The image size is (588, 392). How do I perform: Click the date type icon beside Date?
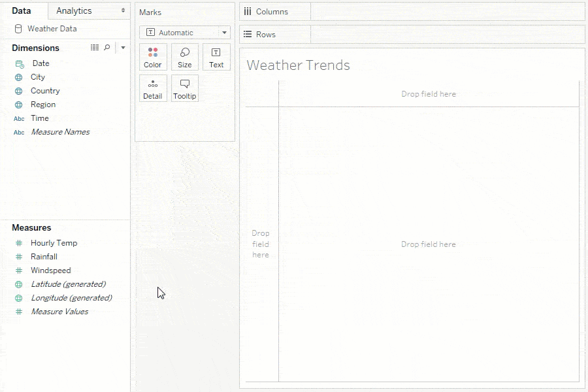[20, 63]
